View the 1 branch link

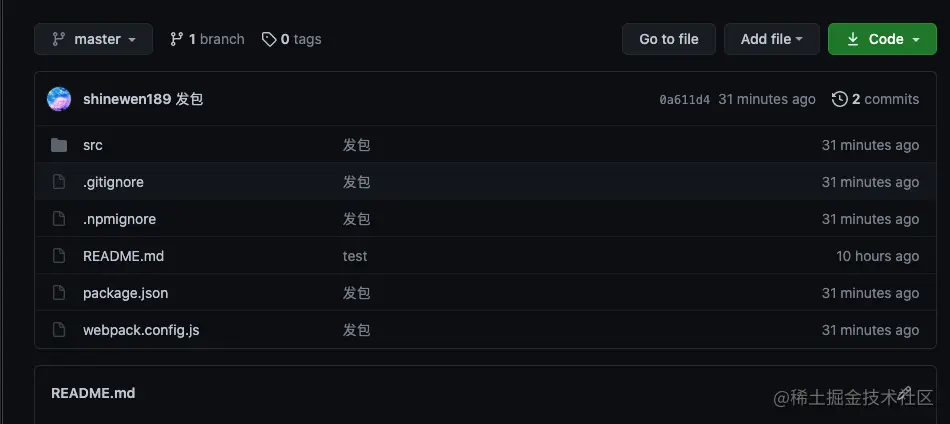point(207,39)
